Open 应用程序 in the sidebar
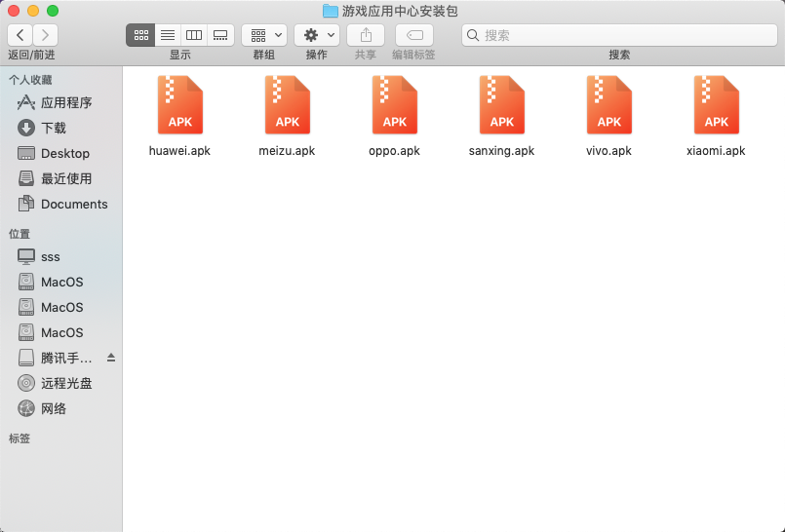The height and width of the screenshot is (532, 785). [61, 102]
